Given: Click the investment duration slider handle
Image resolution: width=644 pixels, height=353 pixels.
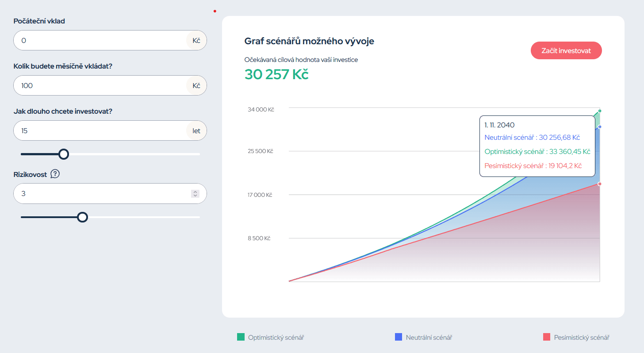Looking at the screenshot, I should coord(64,154).
